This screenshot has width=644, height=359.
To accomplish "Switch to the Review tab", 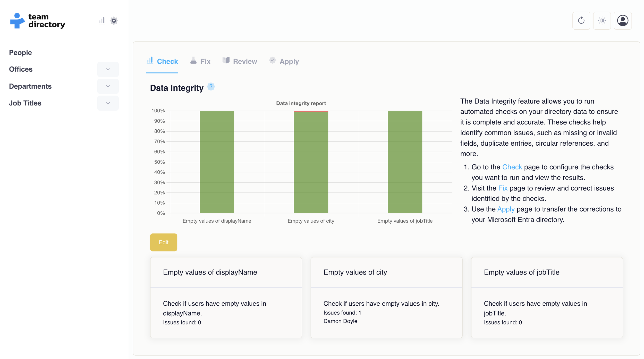I will (x=244, y=61).
